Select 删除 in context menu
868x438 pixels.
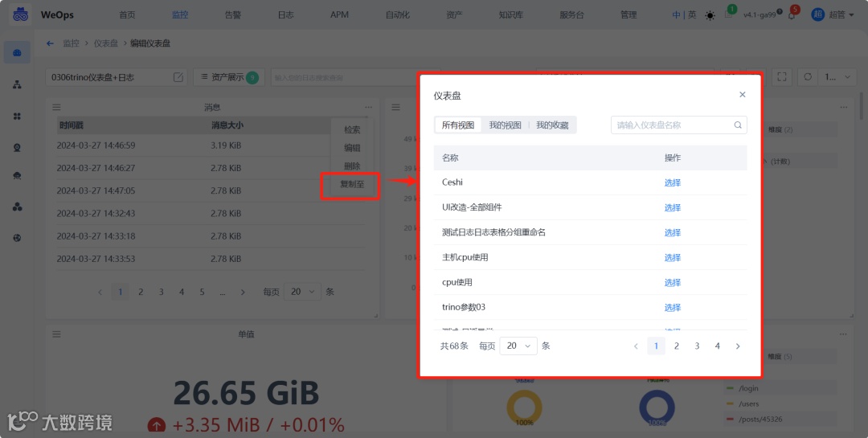pyautogui.click(x=352, y=166)
